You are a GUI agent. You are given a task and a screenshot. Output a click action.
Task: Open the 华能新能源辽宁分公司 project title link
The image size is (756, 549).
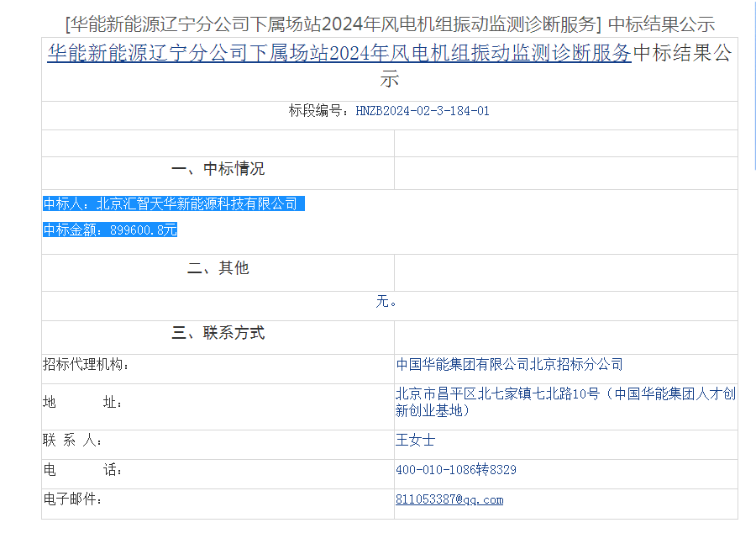click(x=339, y=53)
